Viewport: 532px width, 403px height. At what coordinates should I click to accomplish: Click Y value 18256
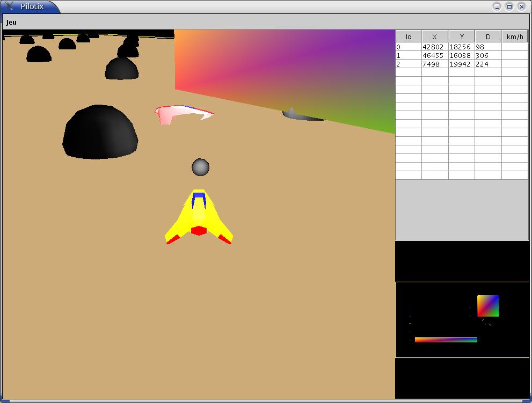pyautogui.click(x=460, y=47)
